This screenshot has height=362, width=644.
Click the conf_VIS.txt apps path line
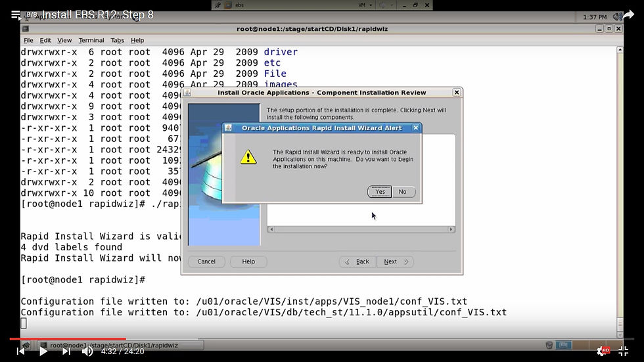click(x=244, y=302)
